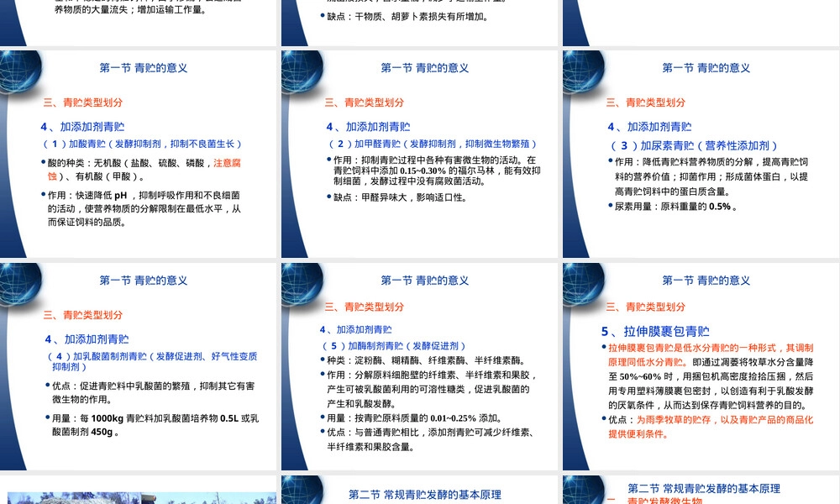Open the slide about 加尿素青贮
This screenshot has width=840, height=504.
coord(701,154)
